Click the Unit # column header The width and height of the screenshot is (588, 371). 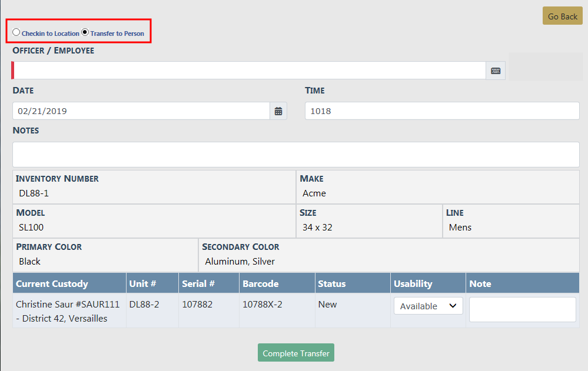(x=142, y=283)
